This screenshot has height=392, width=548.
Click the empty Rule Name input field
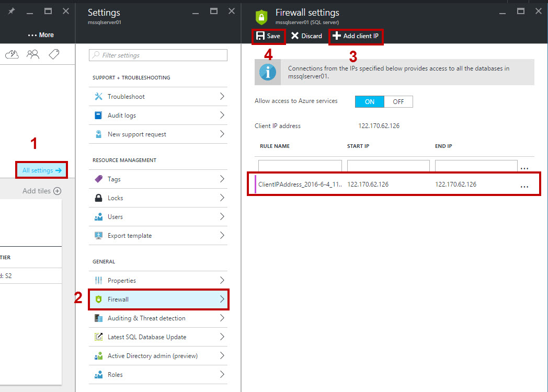point(300,166)
